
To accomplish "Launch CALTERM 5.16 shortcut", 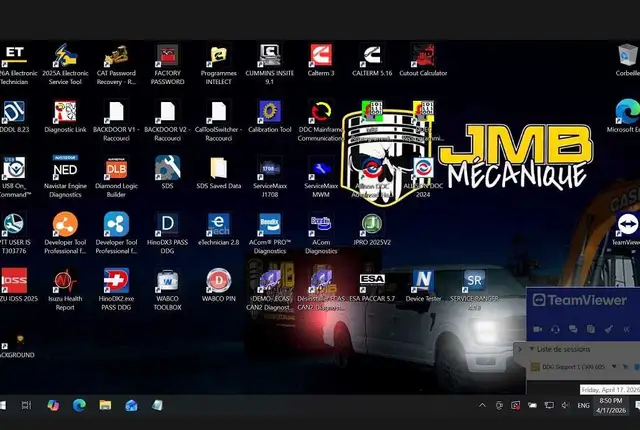I will (372, 60).
